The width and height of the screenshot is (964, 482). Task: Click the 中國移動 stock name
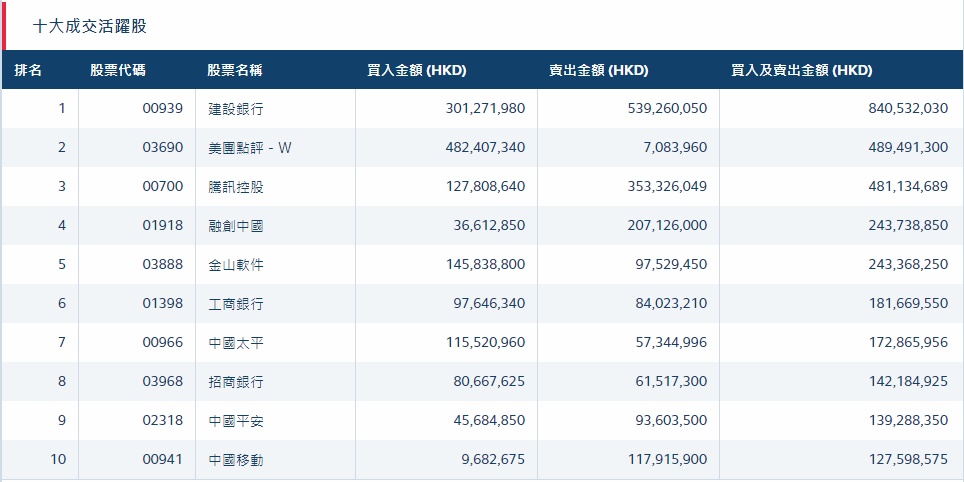[x=236, y=460]
